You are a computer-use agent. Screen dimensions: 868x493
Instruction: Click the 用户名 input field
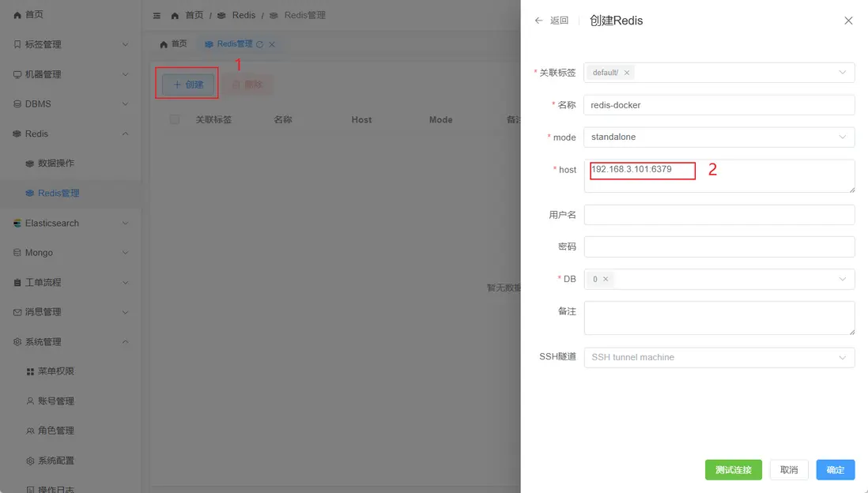[719, 215]
